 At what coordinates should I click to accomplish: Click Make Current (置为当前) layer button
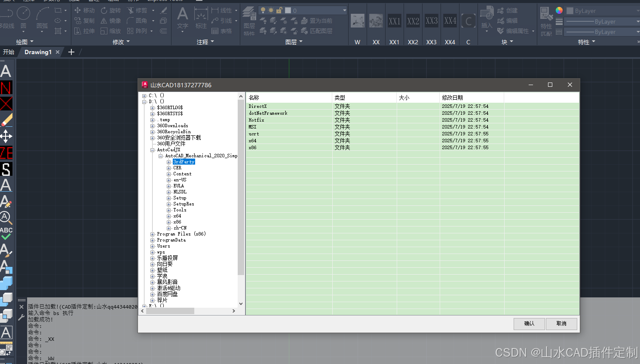(x=317, y=21)
